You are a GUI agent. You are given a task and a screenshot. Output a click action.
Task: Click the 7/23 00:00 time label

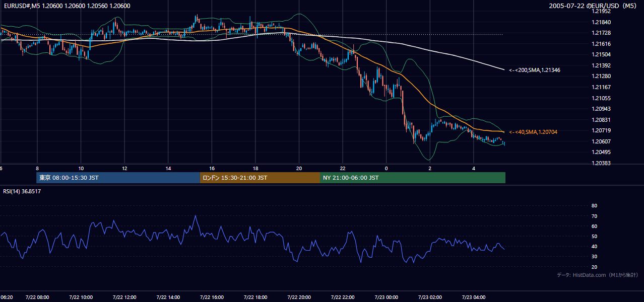click(x=387, y=297)
